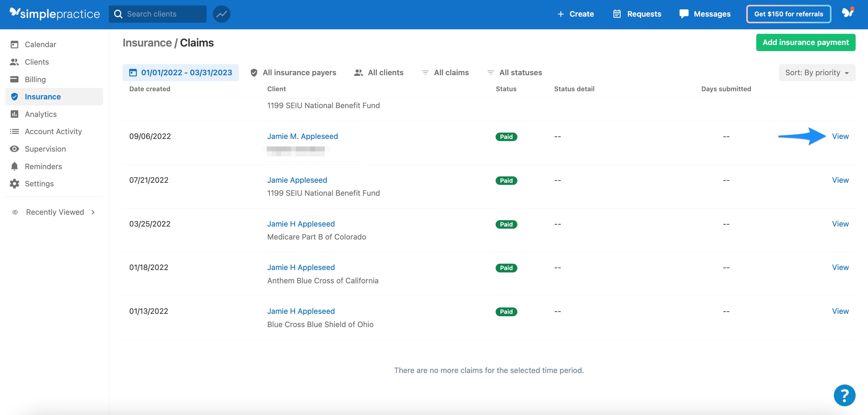868x415 pixels.
Task: Open the All statuses filter
Action: tap(515, 72)
